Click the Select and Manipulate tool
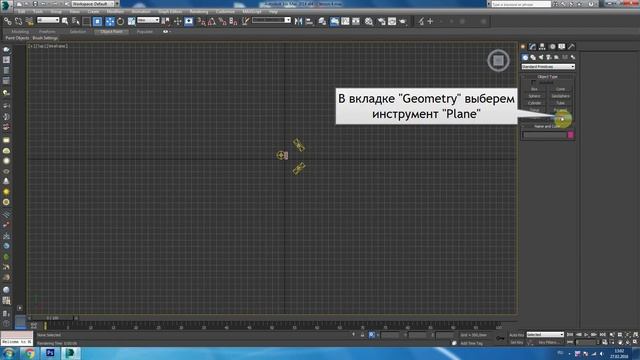Image resolution: width=640 pixels, height=360 pixels. point(178,21)
